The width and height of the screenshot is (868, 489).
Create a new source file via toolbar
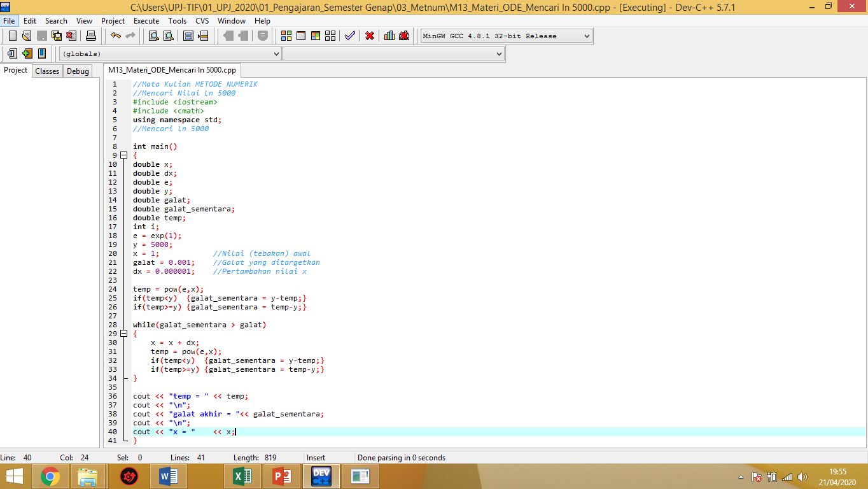tap(12, 36)
